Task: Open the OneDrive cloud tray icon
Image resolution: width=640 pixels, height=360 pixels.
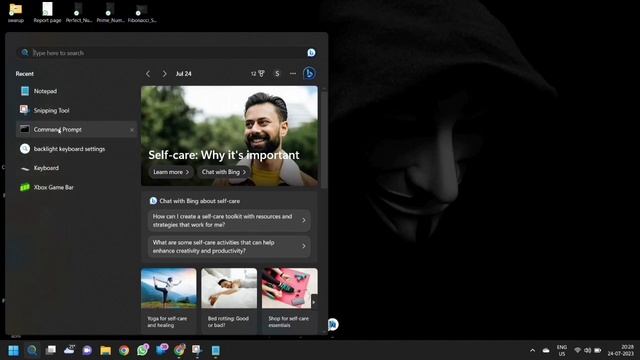Action: point(546,351)
